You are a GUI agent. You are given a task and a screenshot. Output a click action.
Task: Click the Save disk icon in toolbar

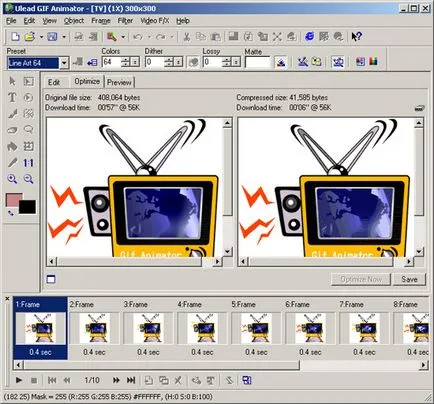52,36
